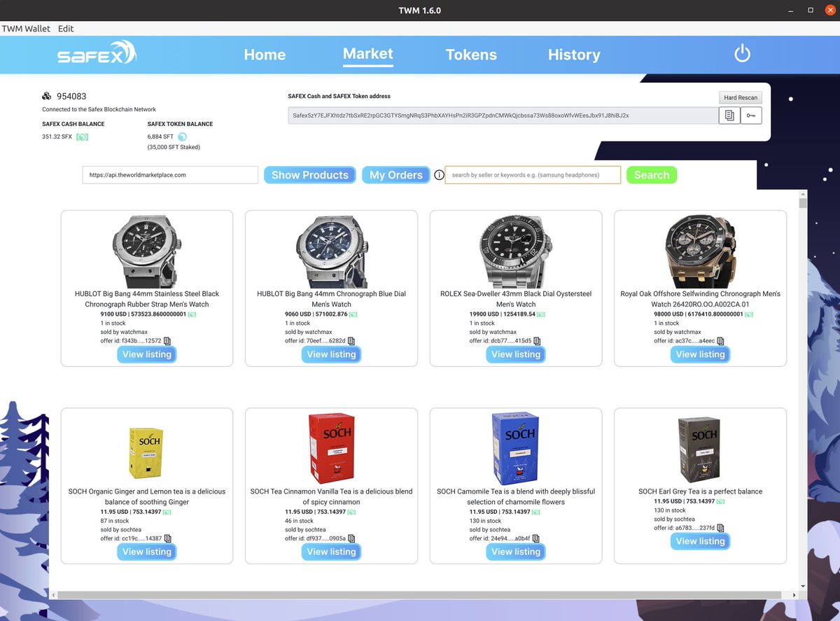View listing for ROLEX Sea-Dweller watch
This screenshot has width=840, height=621.
(x=516, y=354)
